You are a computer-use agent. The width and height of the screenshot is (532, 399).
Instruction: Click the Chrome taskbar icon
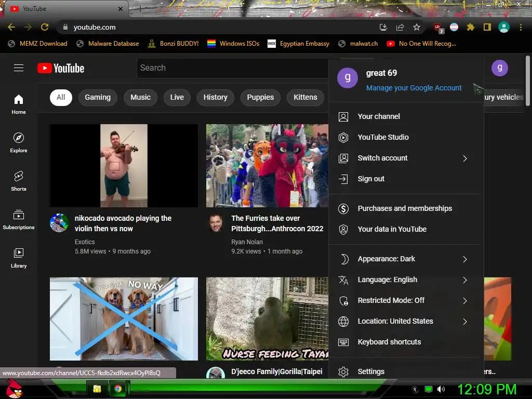tap(118, 389)
